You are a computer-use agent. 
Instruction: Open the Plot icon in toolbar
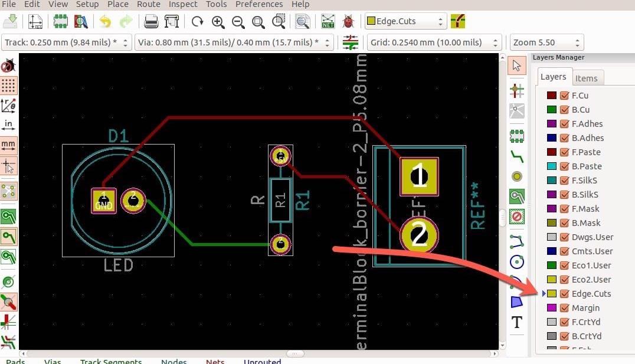[171, 22]
